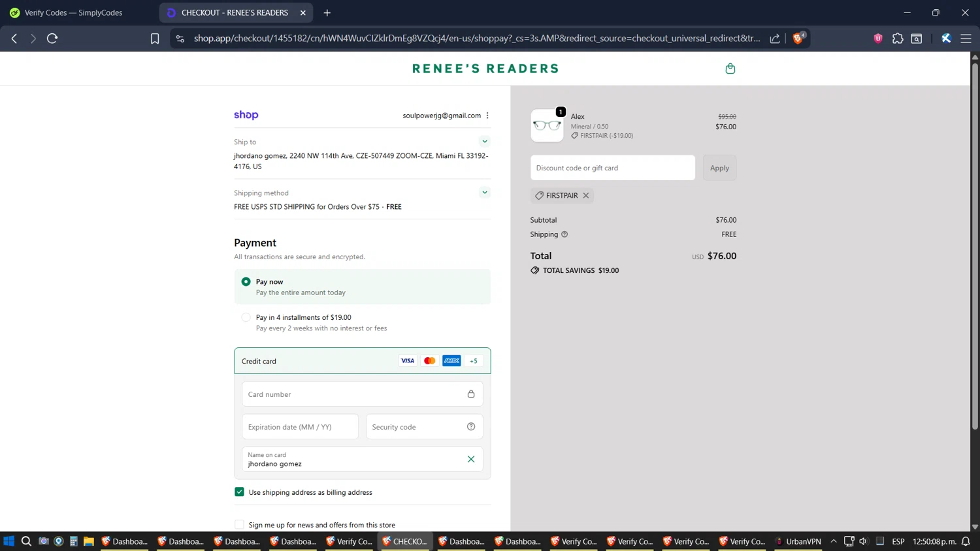Click the browser back arrow
Viewport: 980px width, 551px height.
click(x=14, y=39)
